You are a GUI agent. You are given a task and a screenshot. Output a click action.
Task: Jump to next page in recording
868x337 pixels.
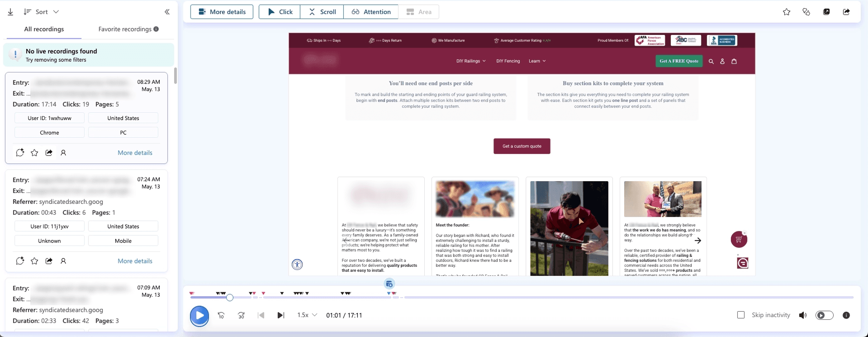point(280,315)
